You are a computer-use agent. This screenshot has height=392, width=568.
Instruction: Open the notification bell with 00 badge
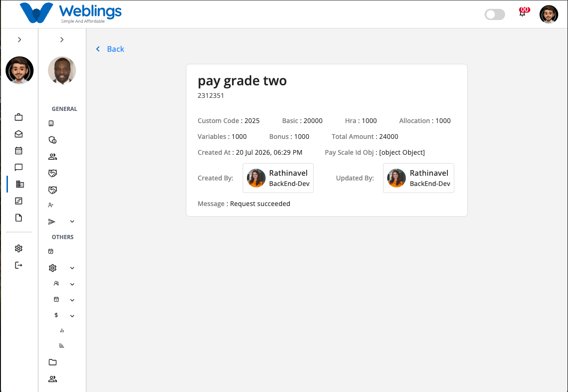(x=523, y=13)
